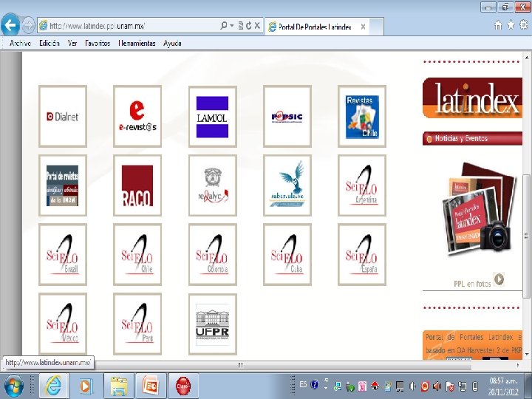This screenshot has width=532, height=399.
Task: Stop loading with the X icon in address bar
Action: point(258,26)
